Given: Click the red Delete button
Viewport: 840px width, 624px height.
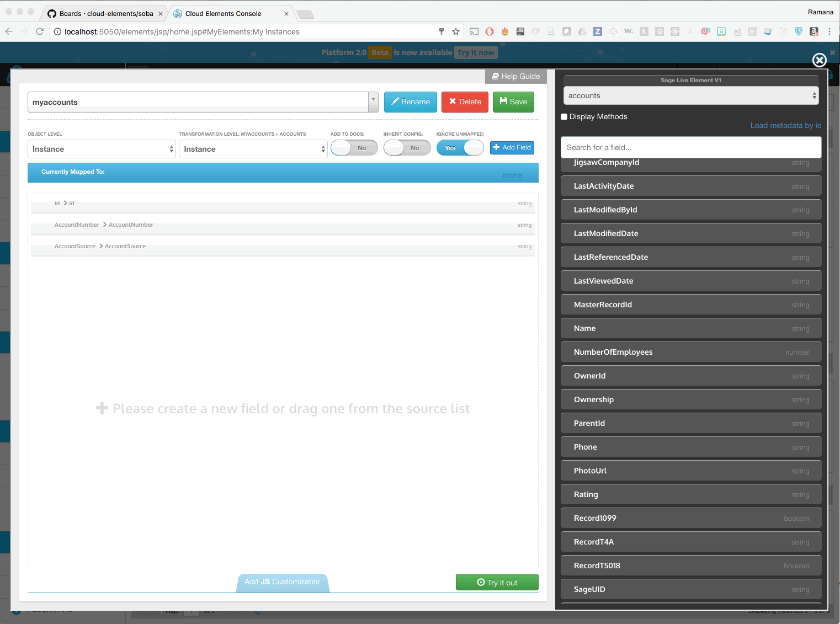Looking at the screenshot, I should point(465,102).
